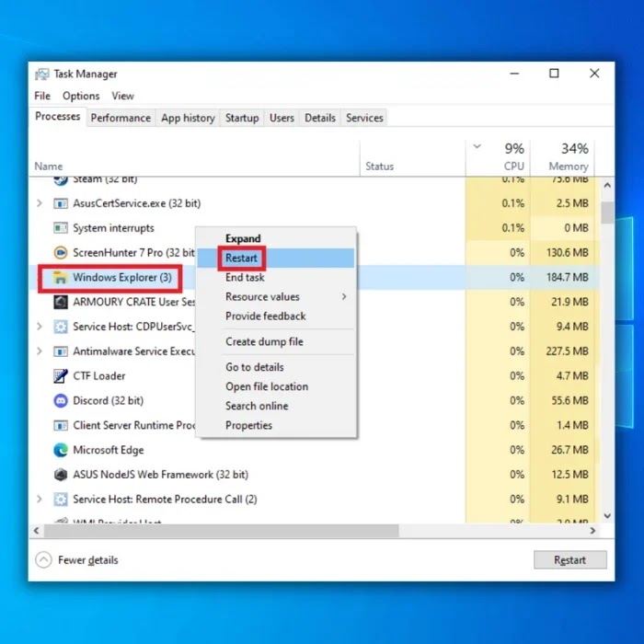Click the horizontal scrollbar thumb
This screenshot has width=644, height=644.
[x=222, y=531]
